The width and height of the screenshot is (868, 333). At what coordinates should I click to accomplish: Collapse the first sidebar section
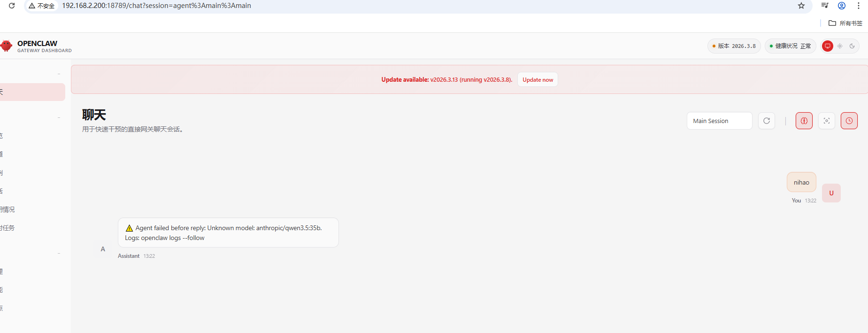pyautogui.click(x=59, y=74)
